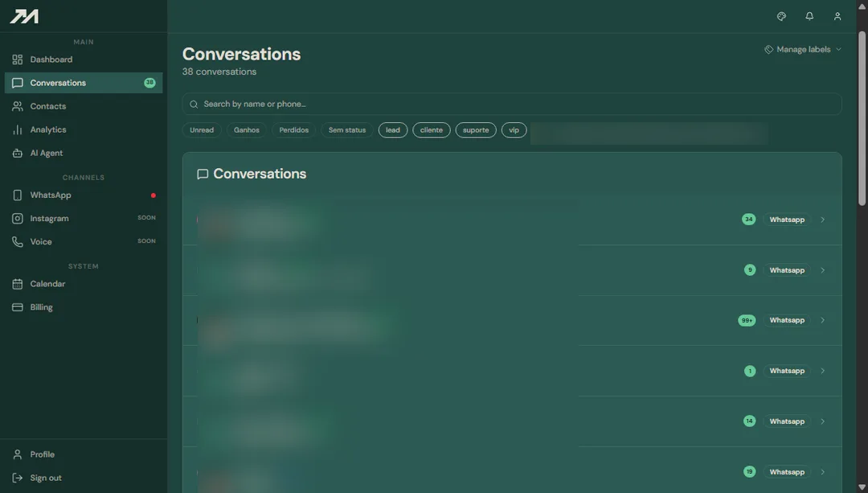Open Billing menu item

[84, 307]
